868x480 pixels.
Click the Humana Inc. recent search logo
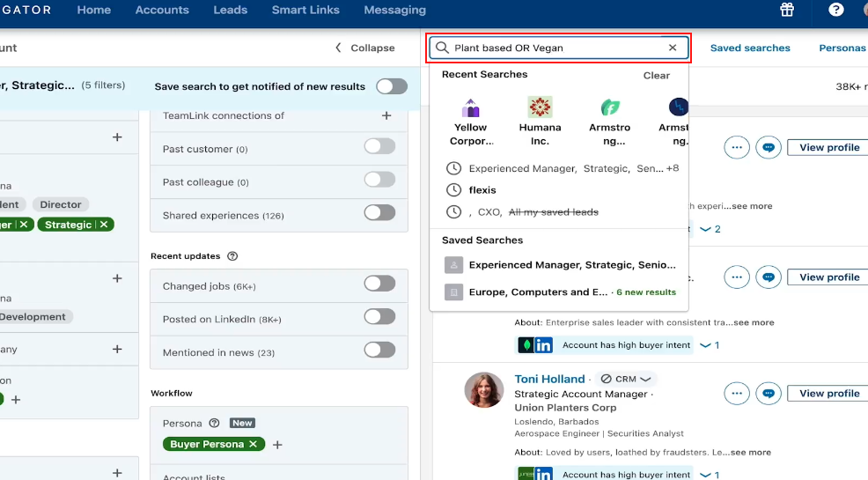[x=540, y=107]
